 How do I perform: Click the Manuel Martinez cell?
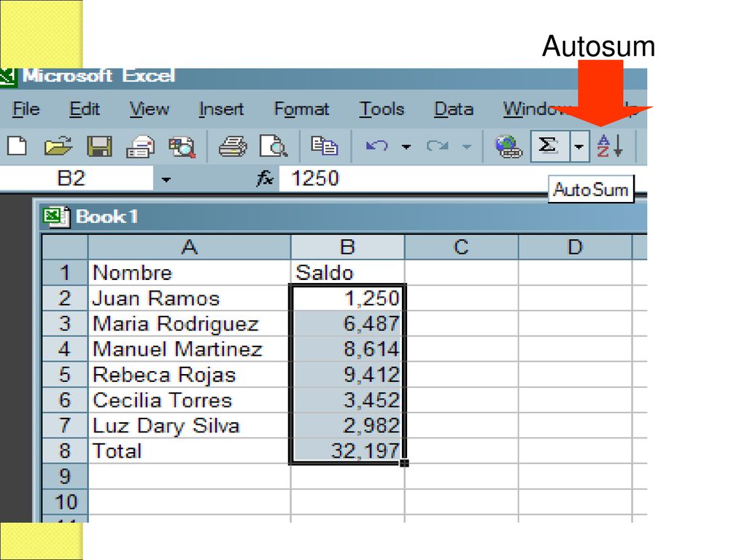pyautogui.click(x=190, y=349)
